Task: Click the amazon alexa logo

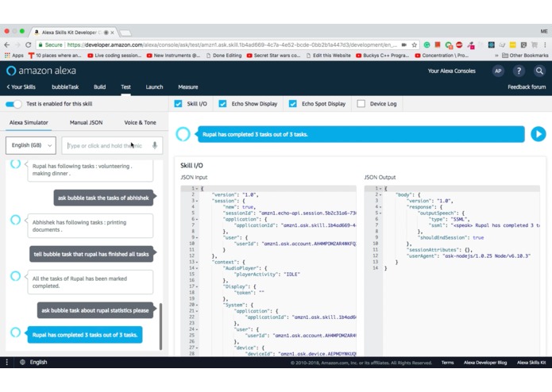Action: tap(41, 71)
